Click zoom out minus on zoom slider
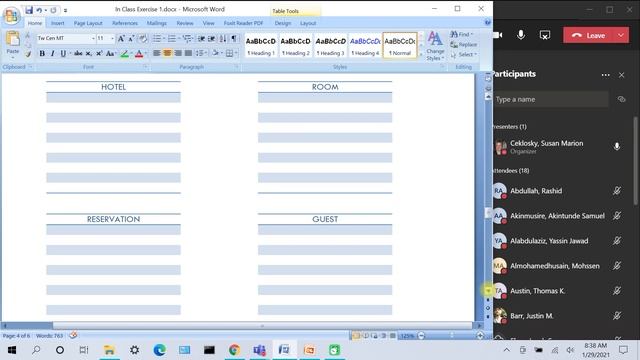Viewport: 640px width, 360px height. [x=421, y=336]
